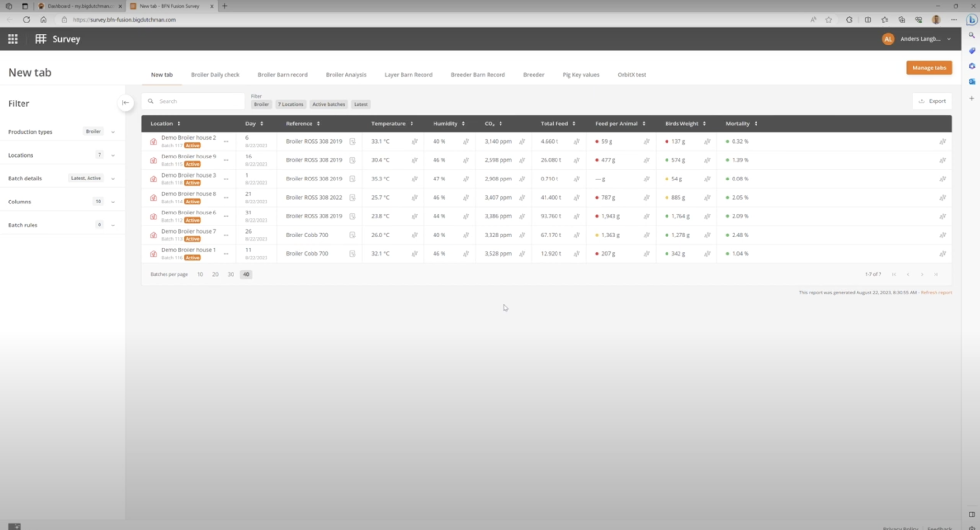Viewport: 980px width, 530px height.
Task: Click chart icon for house 2 temperature
Action: point(414,142)
